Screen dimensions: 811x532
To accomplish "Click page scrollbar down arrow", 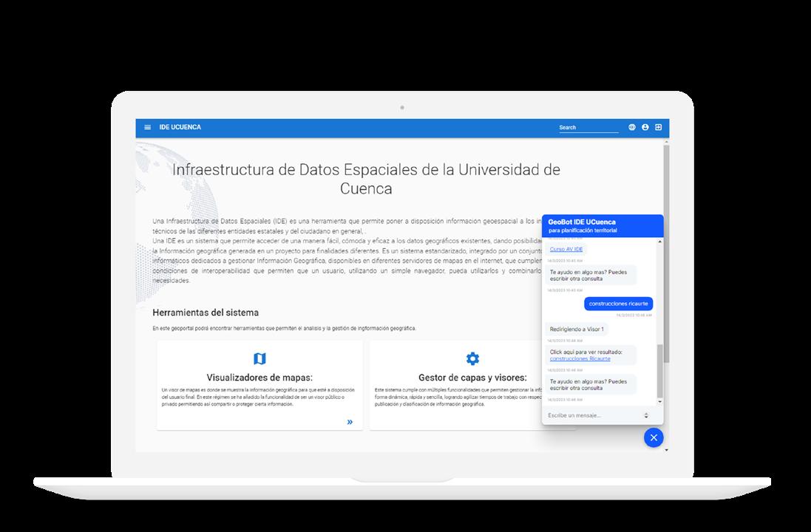I will coord(666,450).
